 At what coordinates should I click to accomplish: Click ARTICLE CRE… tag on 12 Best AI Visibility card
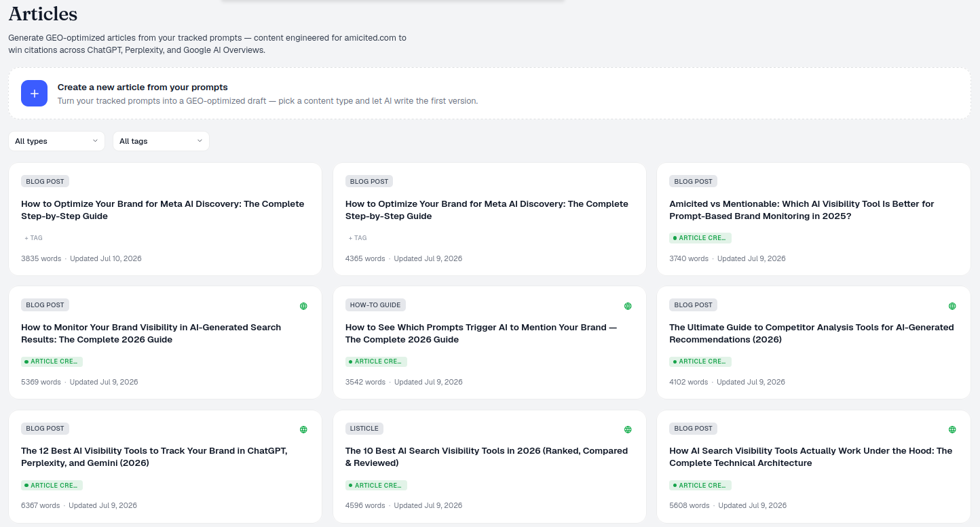tap(52, 485)
